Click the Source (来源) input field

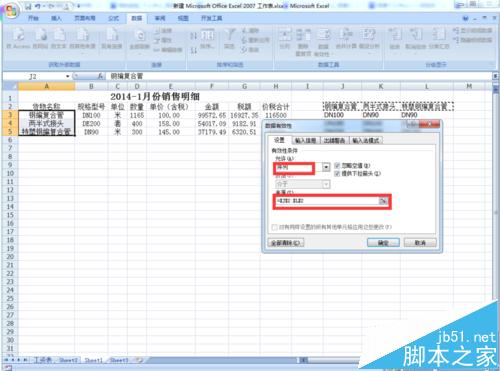[x=327, y=201]
